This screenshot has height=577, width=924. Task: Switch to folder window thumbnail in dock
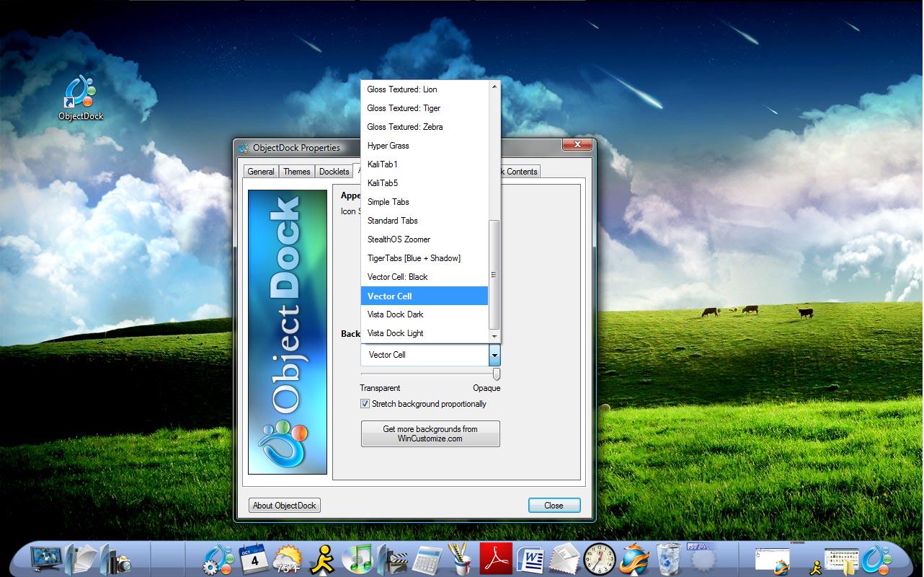coord(841,560)
